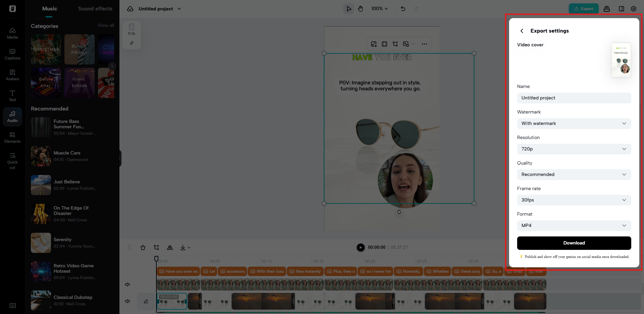Viewport: 644px width, 314px height.
Task: Click the playhead on timeline ruler
Action: pyautogui.click(x=156, y=259)
